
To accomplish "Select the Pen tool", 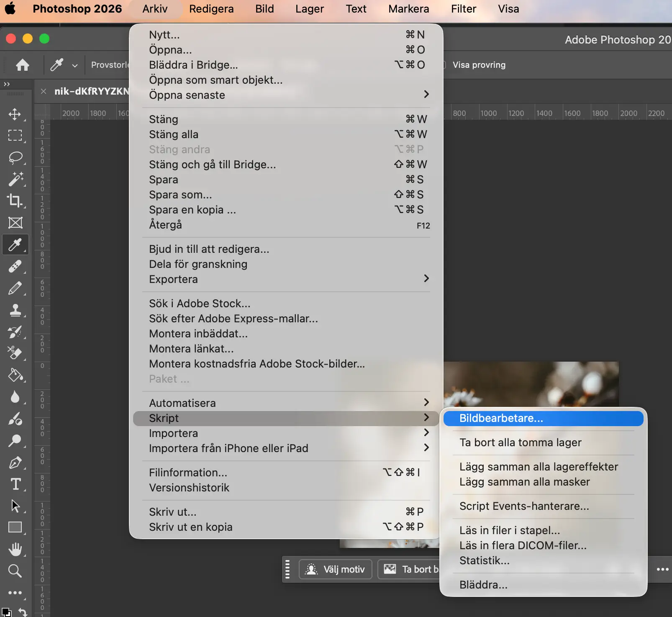I will pyautogui.click(x=15, y=463).
